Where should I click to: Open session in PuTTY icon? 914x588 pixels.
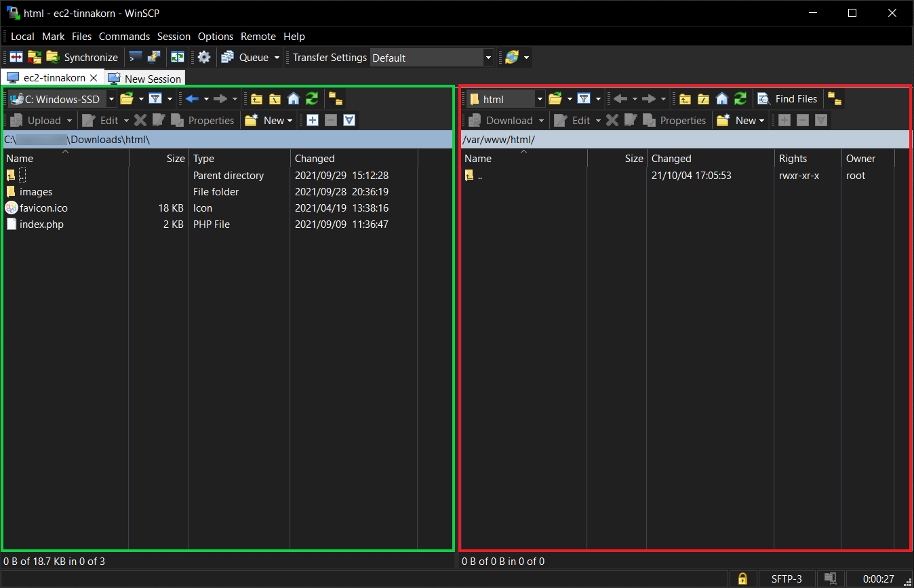point(154,58)
